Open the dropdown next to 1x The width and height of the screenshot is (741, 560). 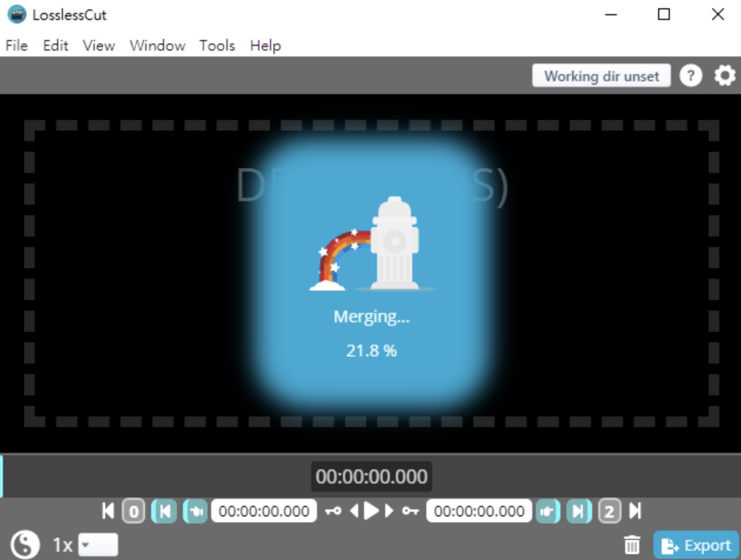click(98, 545)
